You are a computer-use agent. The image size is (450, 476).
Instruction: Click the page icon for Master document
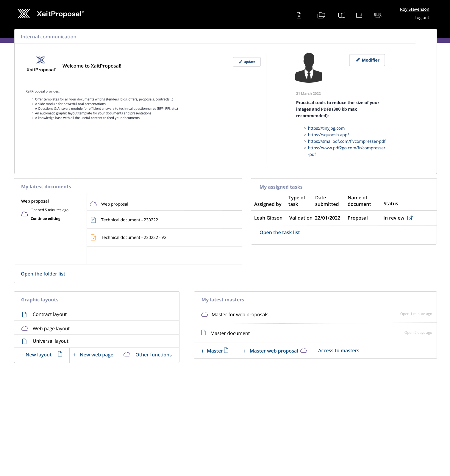[204, 332]
